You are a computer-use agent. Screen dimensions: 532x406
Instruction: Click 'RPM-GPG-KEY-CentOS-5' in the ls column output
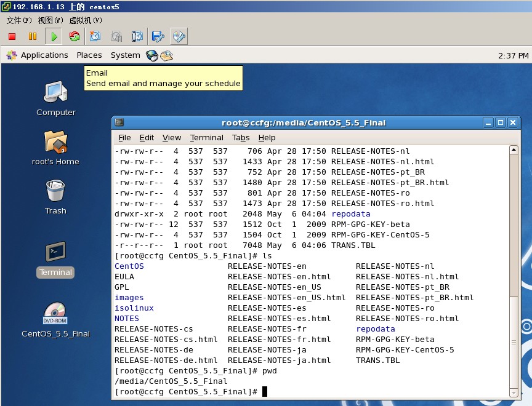pyautogui.click(x=405, y=350)
